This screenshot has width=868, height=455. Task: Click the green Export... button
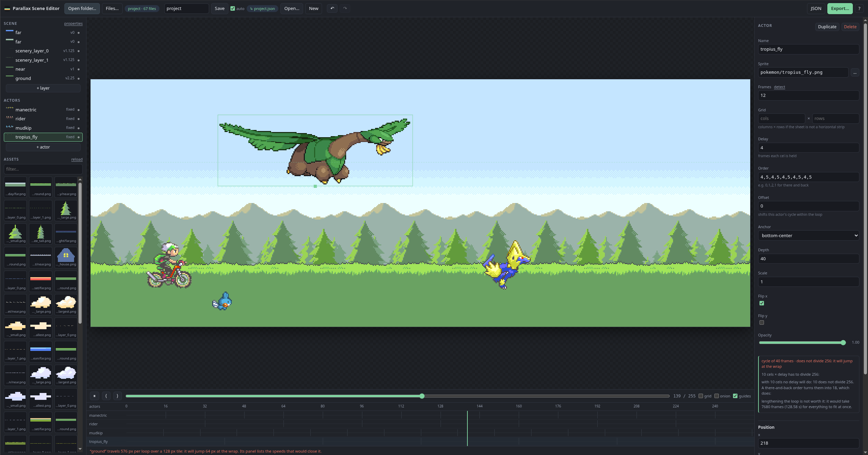[840, 9]
